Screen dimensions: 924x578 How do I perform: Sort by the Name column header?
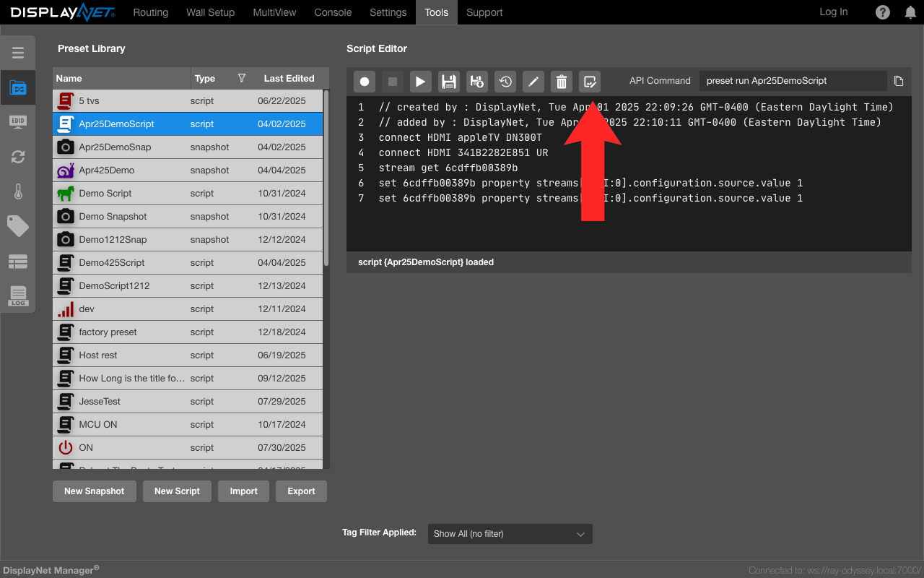click(121, 78)
